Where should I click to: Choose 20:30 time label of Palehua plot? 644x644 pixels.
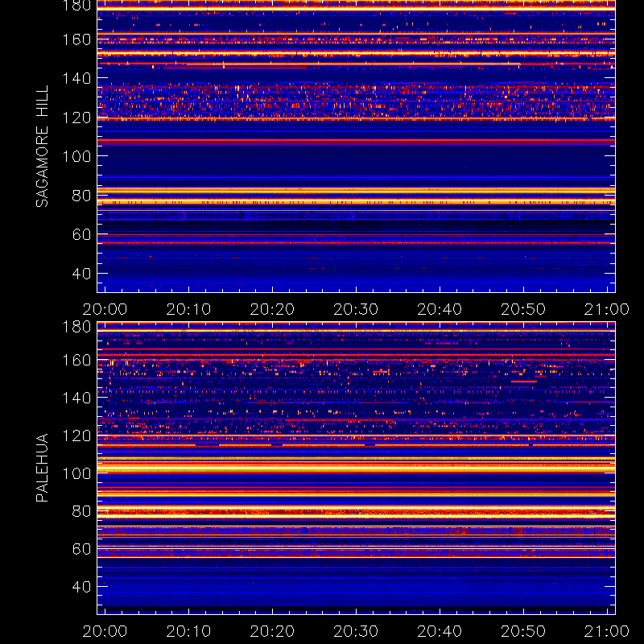click(356, 631)
